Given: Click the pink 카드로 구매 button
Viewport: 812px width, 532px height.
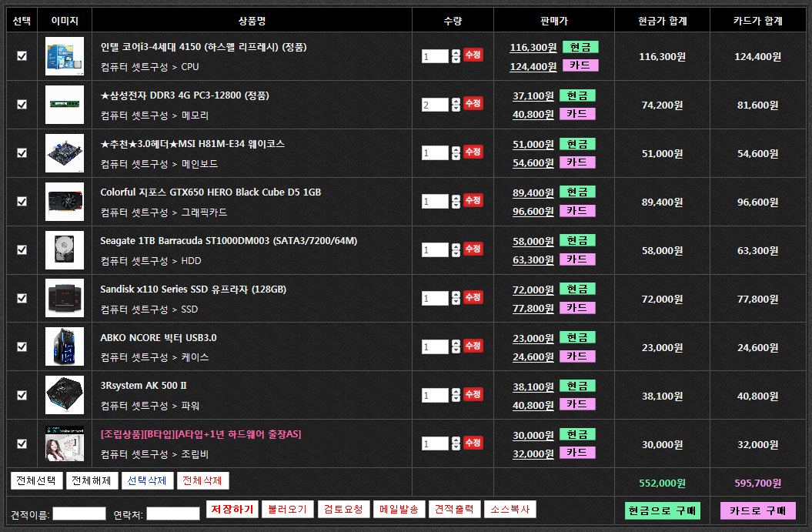Looking at the screenshot, I should click(757, 510).
